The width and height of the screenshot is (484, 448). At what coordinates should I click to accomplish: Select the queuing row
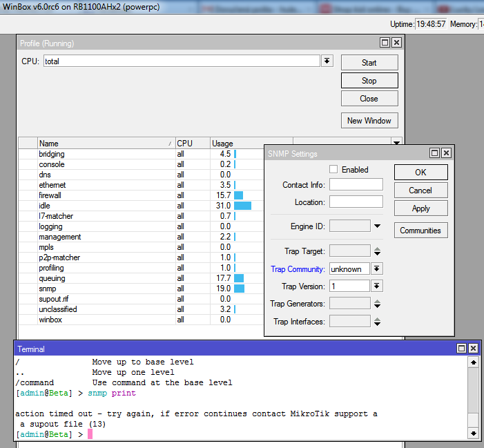coord(141,278)
